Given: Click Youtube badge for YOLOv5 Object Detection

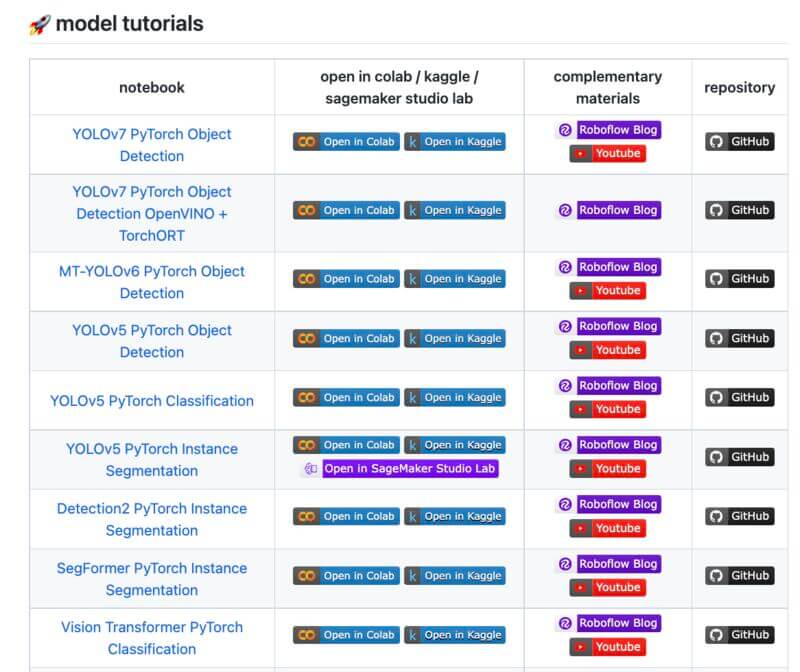Looking at the screenshot, I should click(608, 350).
